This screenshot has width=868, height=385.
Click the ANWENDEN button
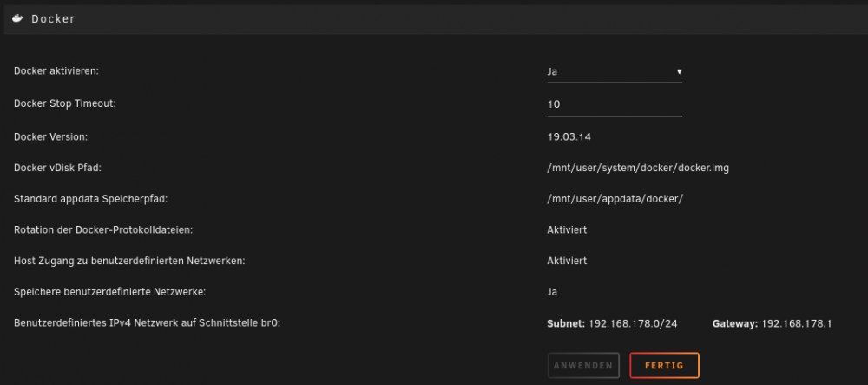pyautogui.click(x=583, y=366)
